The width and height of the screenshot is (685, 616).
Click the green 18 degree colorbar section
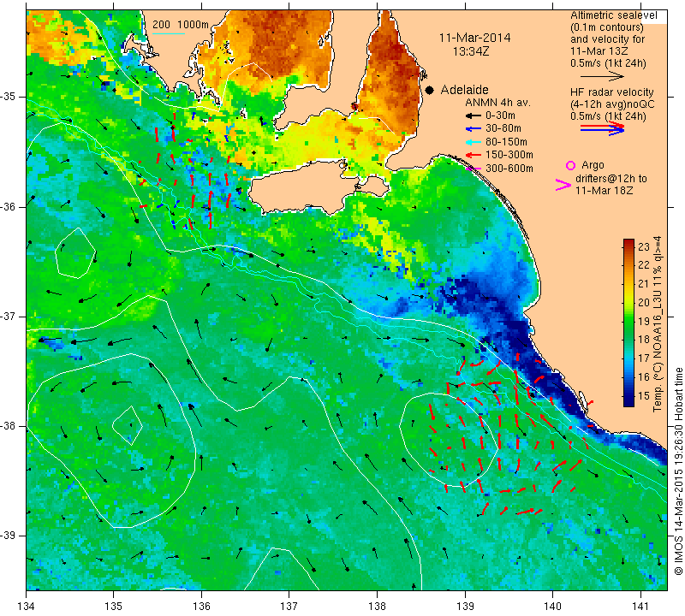coord(628,339)
